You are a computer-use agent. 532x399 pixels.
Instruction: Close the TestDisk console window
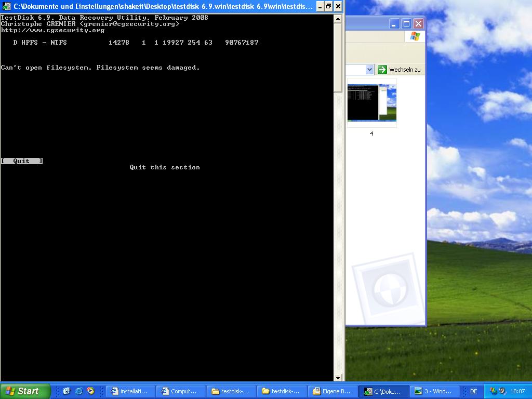coord(338,6)
